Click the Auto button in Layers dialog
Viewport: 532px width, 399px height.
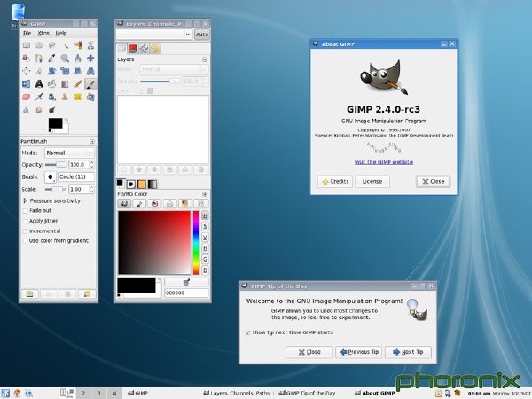[202, 35]
